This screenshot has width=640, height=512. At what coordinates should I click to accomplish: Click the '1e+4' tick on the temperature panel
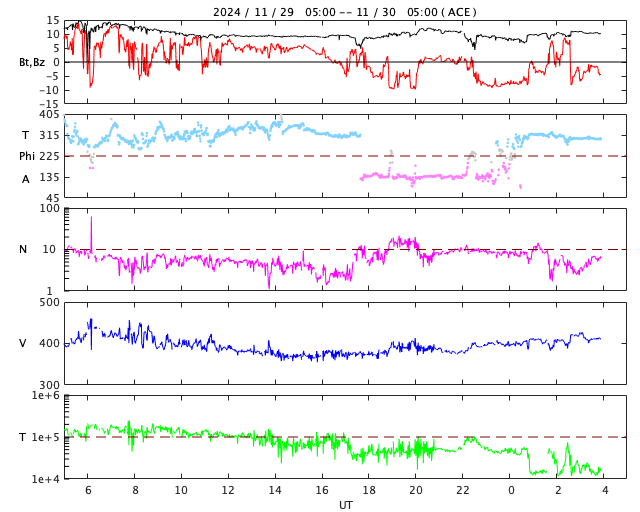[x=46, y=479]
